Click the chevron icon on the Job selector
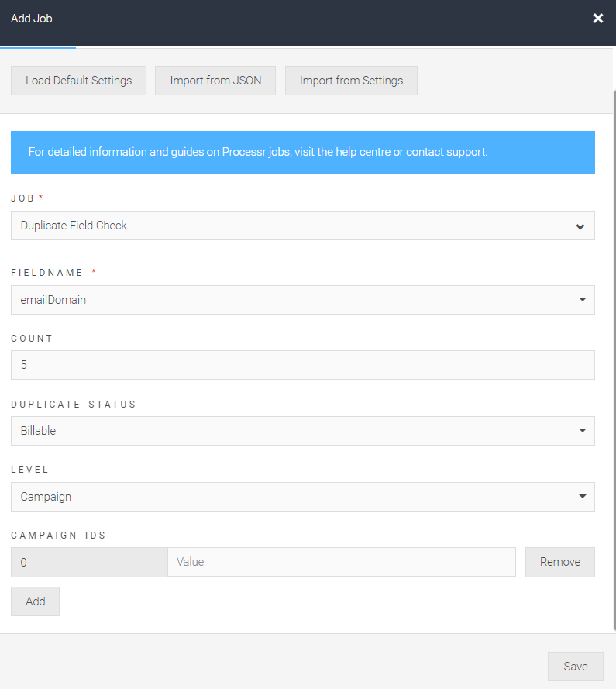This screenshot has width=616, height=689. (x=579, y=226)
